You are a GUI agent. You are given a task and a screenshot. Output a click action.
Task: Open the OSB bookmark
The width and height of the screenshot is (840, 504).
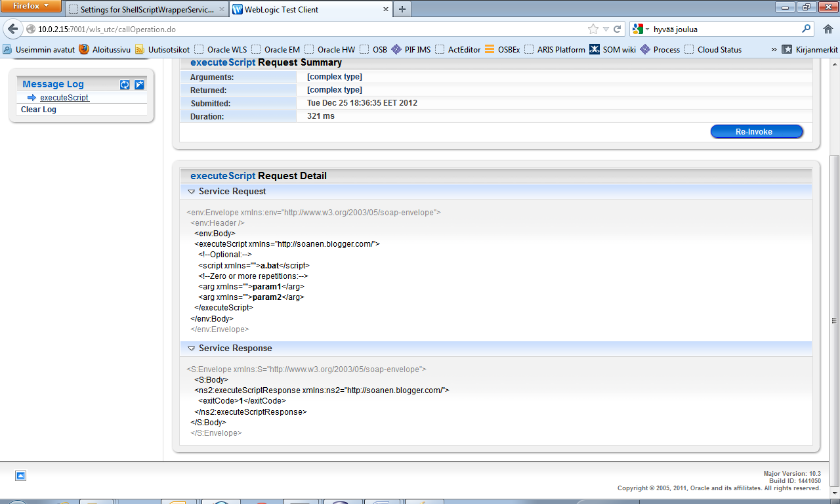tap(373, 49)
